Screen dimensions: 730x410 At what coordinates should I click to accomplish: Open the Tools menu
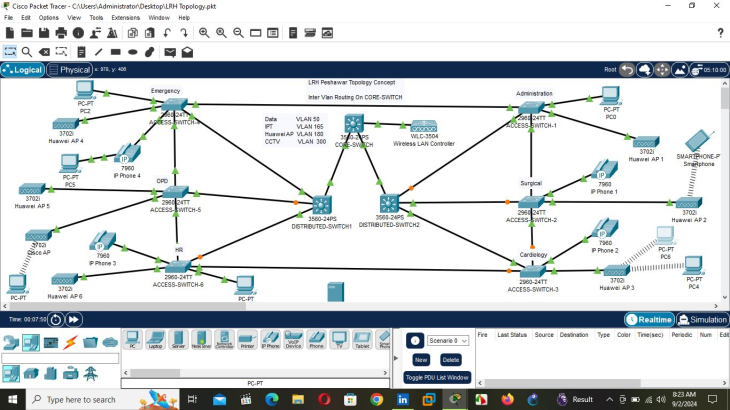tap(96, 18)
